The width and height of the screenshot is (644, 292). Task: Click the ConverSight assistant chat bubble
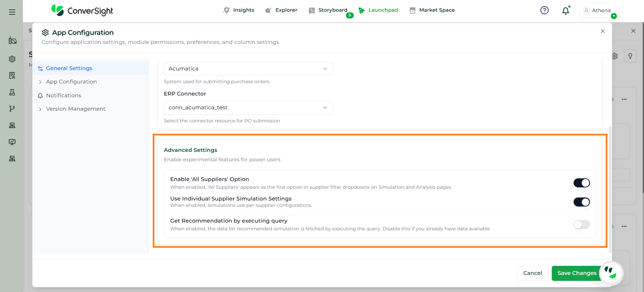[611, 273]
